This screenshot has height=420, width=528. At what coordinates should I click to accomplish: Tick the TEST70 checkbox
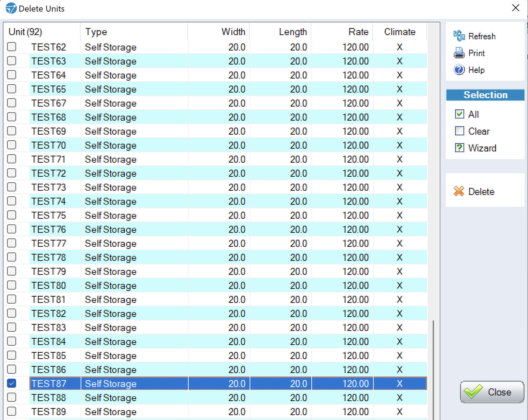point(12,145)
